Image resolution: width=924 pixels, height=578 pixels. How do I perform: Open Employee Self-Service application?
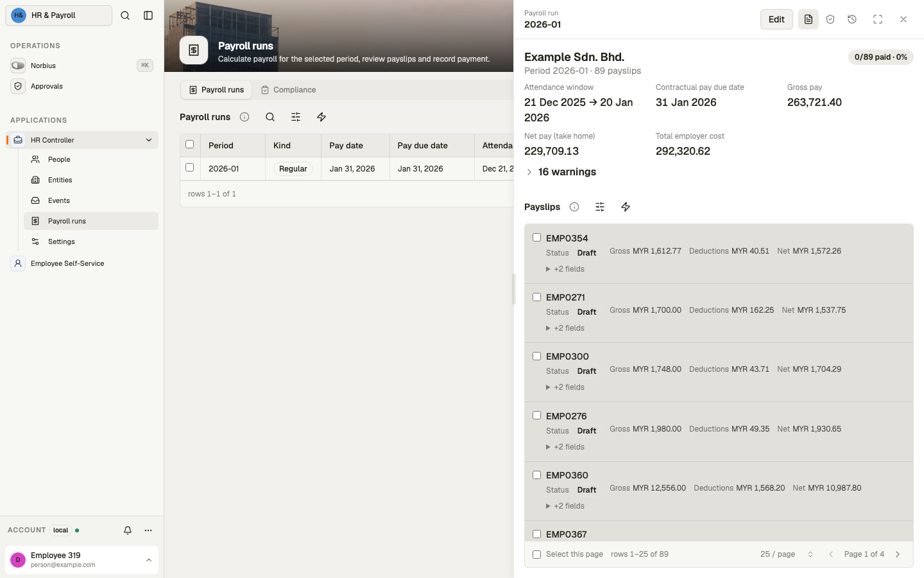tap(81, 263)
